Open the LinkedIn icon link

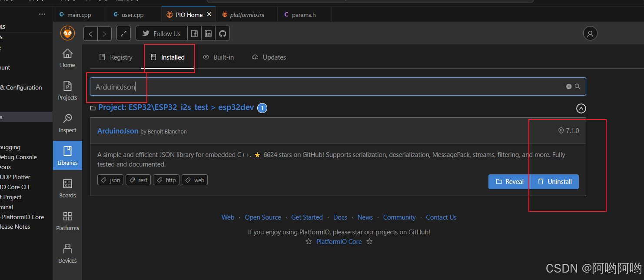[209, 33]
